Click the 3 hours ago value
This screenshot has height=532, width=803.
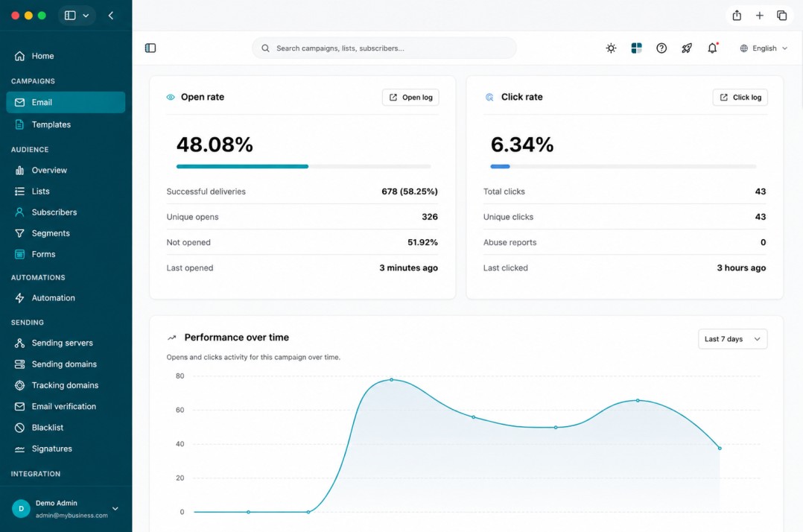point(741,267)
